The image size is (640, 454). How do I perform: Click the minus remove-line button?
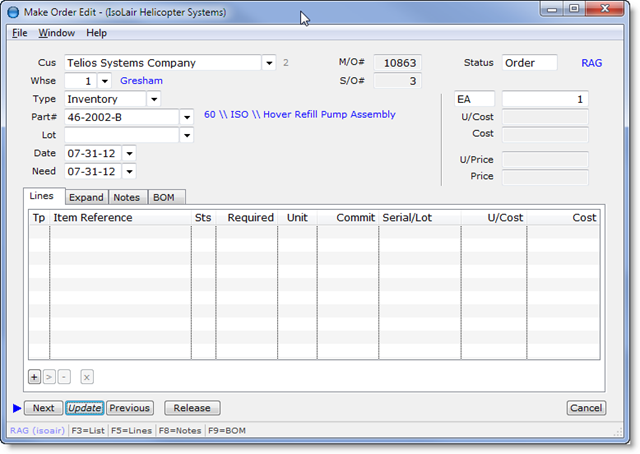(64, 377)
